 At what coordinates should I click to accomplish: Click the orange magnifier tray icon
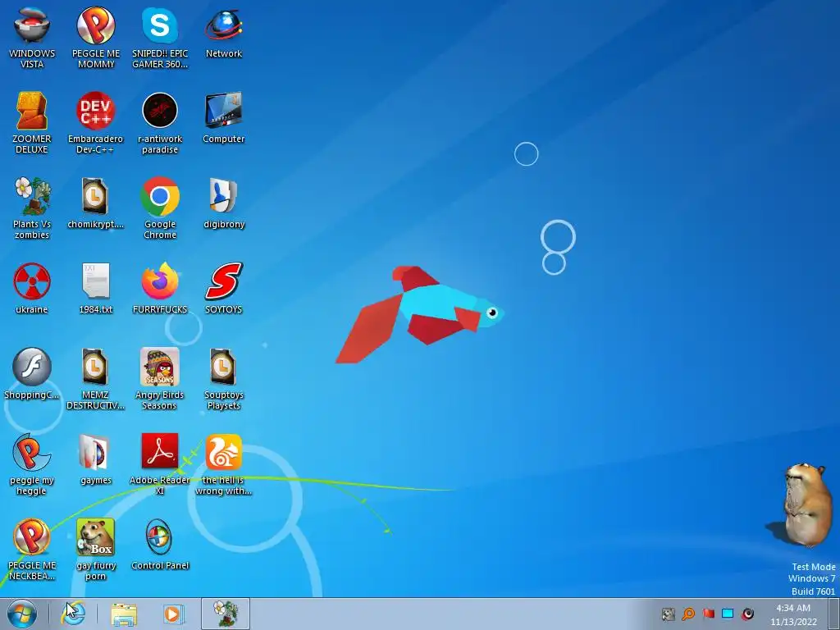click(688, 614)
